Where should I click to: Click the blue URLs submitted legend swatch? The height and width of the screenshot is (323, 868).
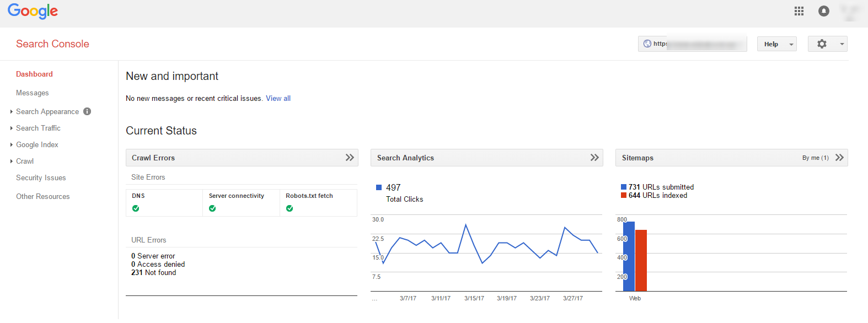[x=624, y=187]
